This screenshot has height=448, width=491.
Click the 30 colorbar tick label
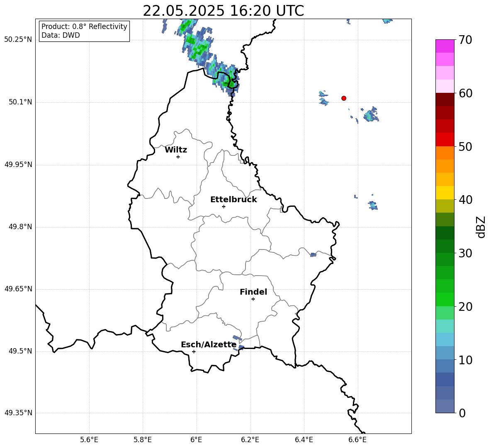tap(465, 253)
